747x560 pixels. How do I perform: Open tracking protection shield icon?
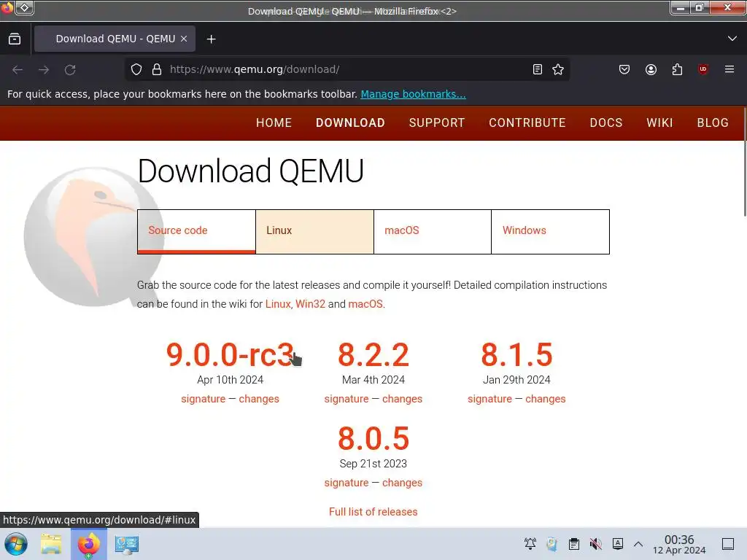tap(136, 69)
